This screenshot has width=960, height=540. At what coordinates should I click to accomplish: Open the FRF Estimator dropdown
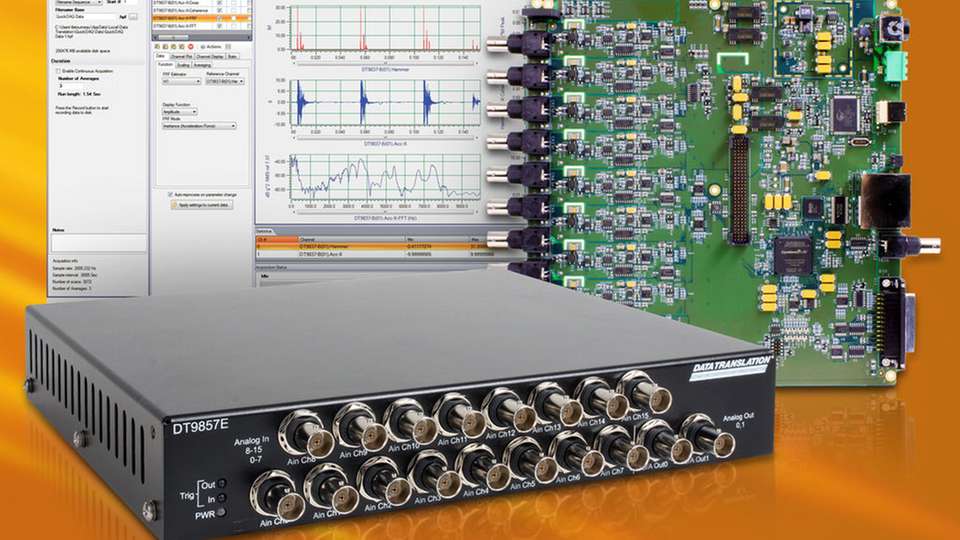181,81
